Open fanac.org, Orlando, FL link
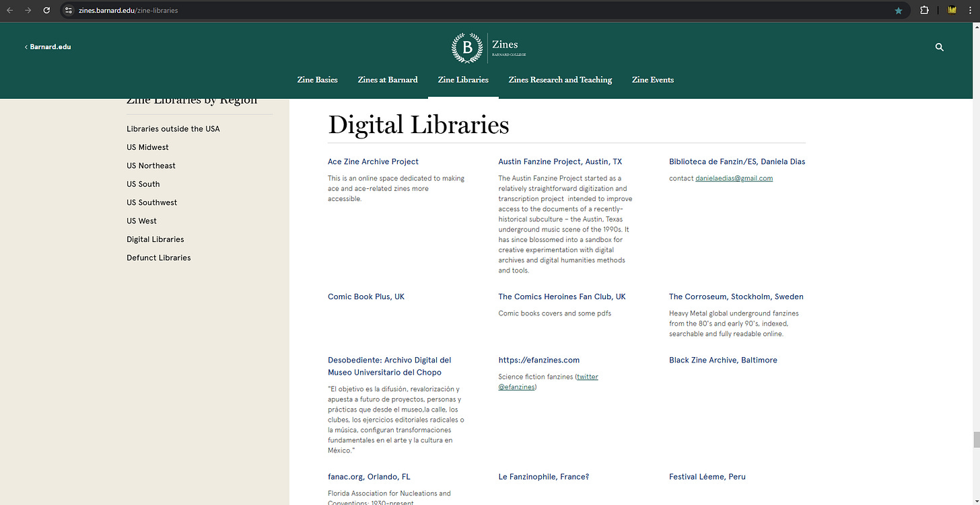 tap(369, 477)
